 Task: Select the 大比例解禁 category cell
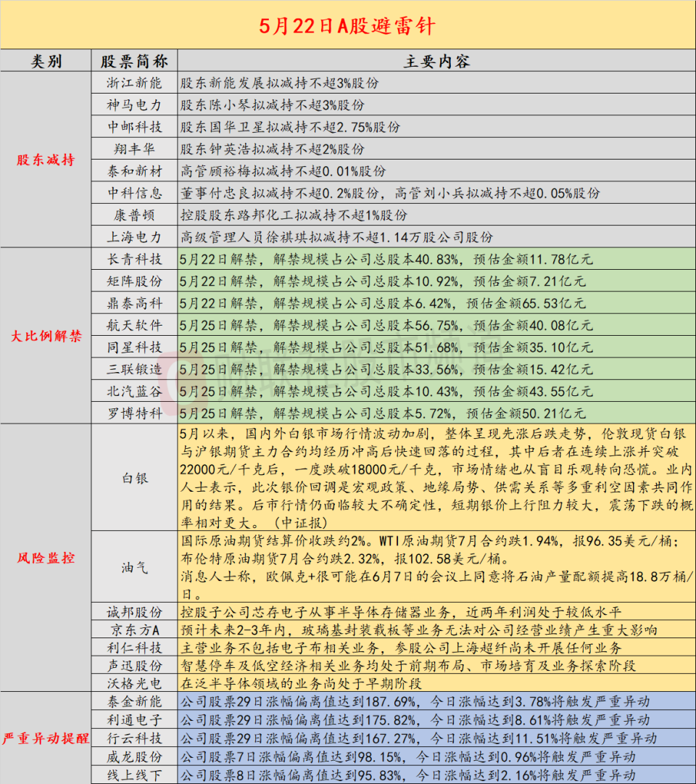coord(46,336)
